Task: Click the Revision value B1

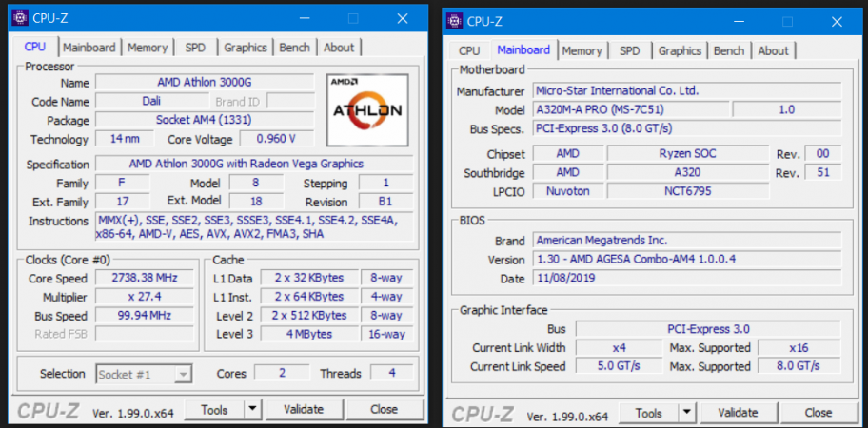Action: [x=385, y=202]
